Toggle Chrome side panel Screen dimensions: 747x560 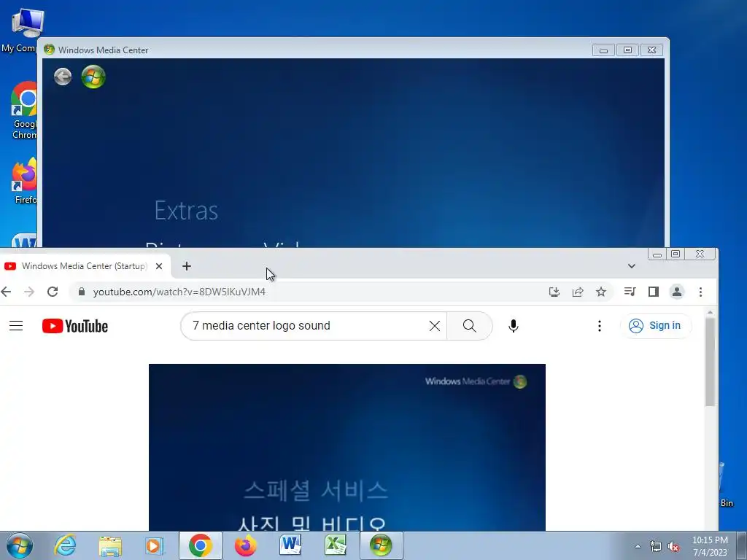(x=654, y=292)
